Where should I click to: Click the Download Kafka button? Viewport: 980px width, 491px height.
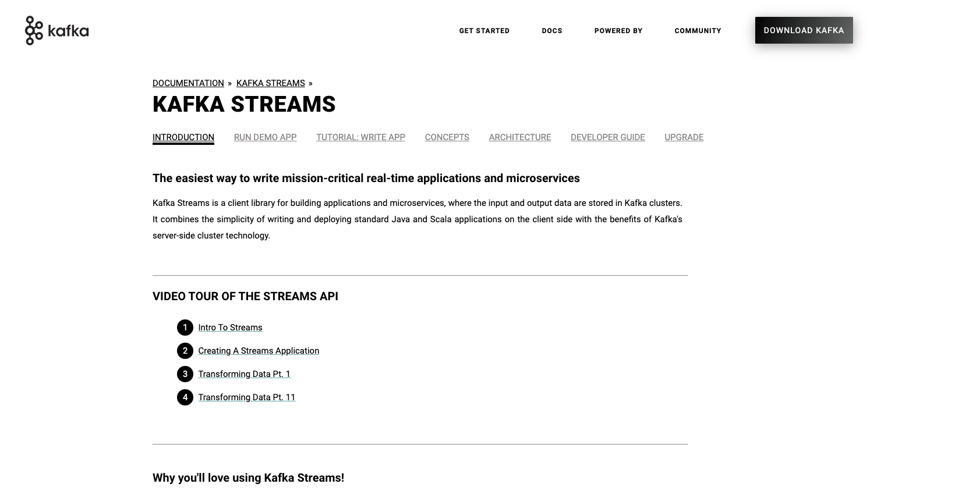click(804, 30)
